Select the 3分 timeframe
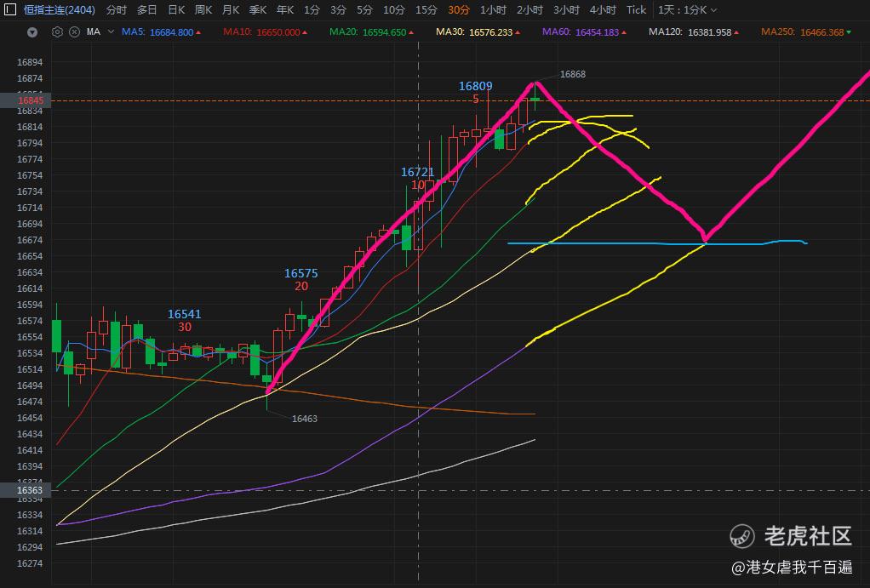The height and width of the screenshot is (588, 870). tap(338, 10)
